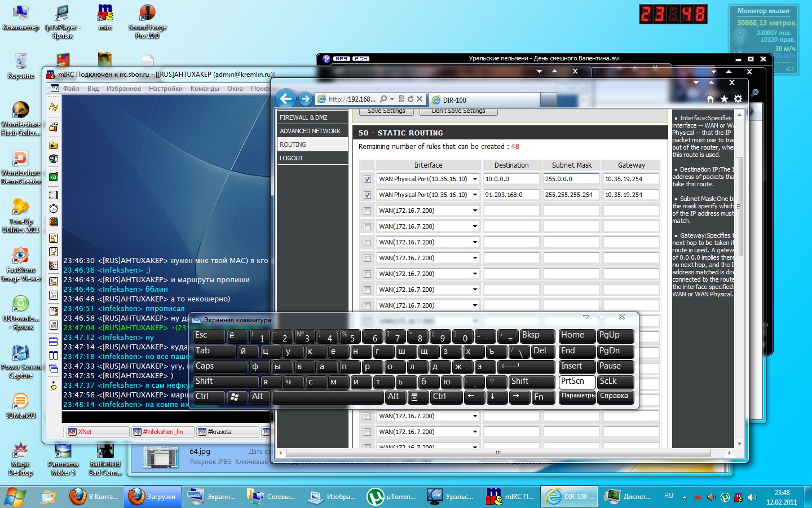Image resolution: width=812 pixels, height=508 pixels.
Task: Go back in the DIR-100 browser
Action: click(x=286, y=99)
